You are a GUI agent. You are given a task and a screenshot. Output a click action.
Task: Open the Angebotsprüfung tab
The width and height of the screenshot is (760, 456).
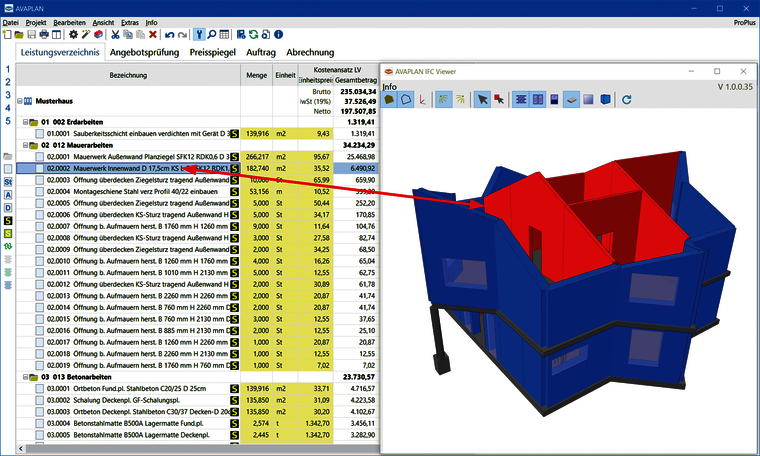click(144, 52)
